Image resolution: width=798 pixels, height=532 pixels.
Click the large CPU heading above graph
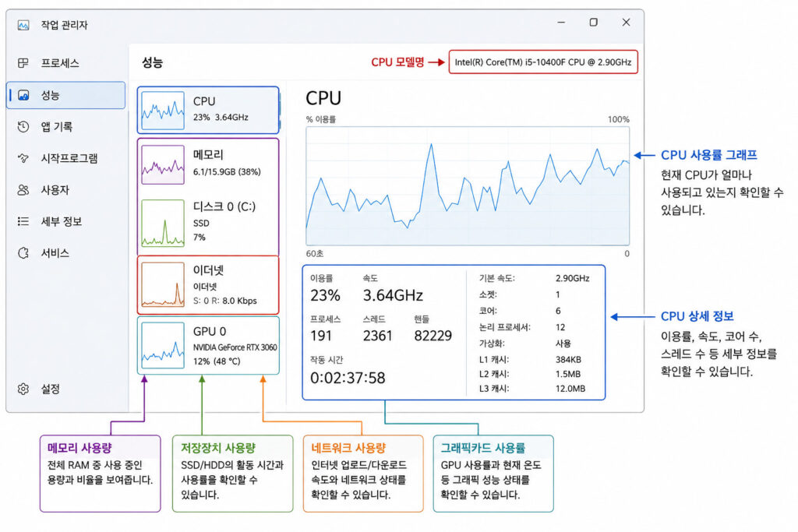pos(323,98)
